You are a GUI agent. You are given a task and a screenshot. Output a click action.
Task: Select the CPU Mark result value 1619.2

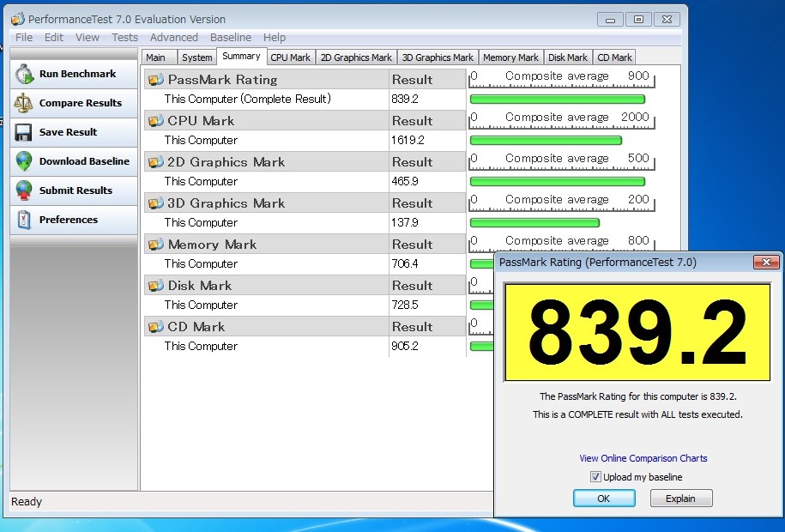(408, 140)
